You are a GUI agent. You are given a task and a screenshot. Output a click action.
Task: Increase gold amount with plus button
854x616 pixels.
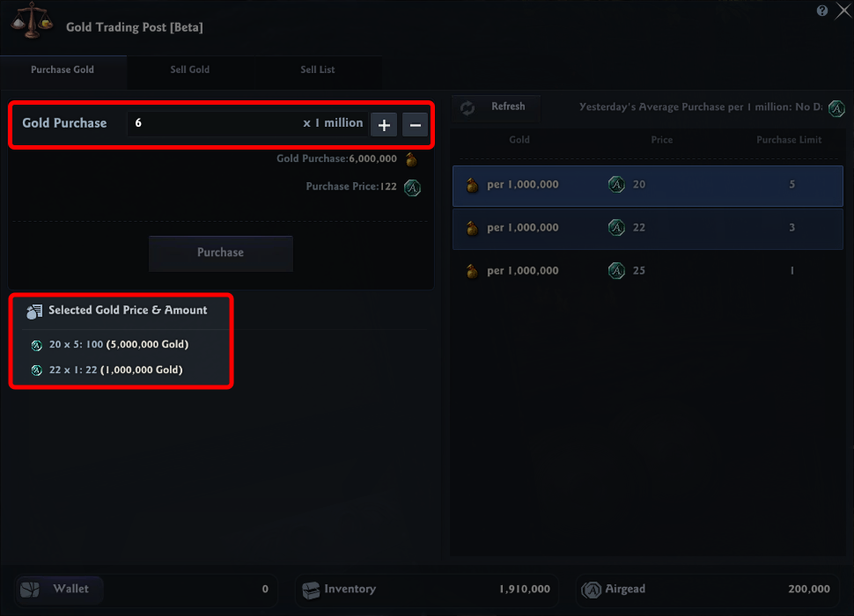click(384, 125)
